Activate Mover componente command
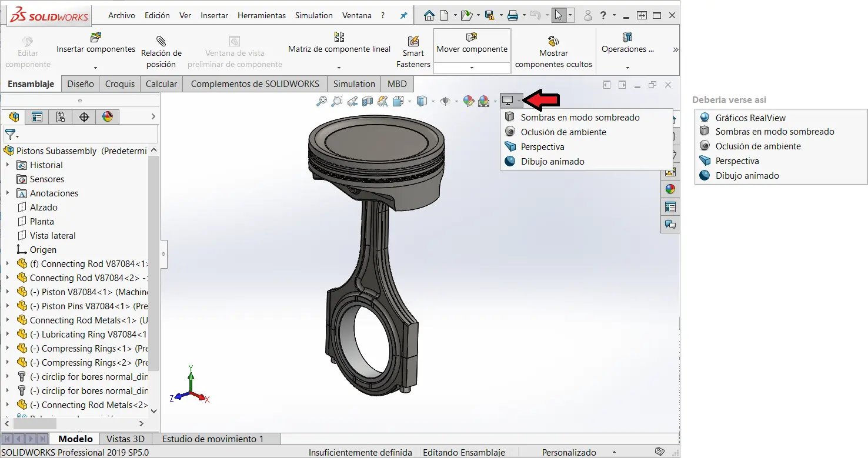The image size is (868, 458). [x=472, y=49]
